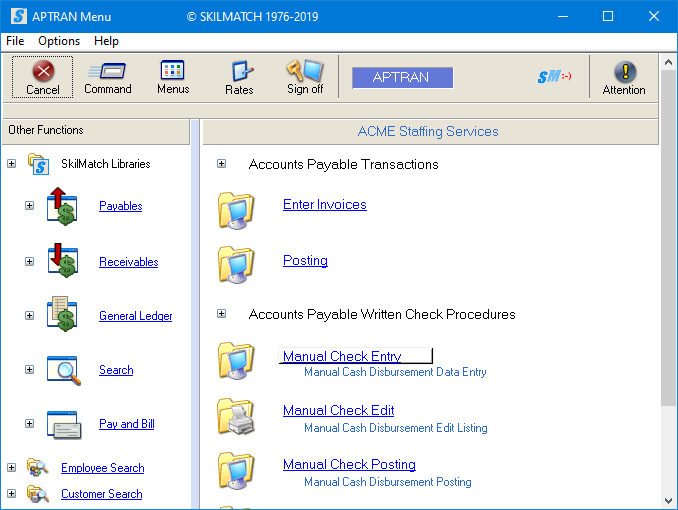Click the Search magnifier window icon

(x=64, y=370)
